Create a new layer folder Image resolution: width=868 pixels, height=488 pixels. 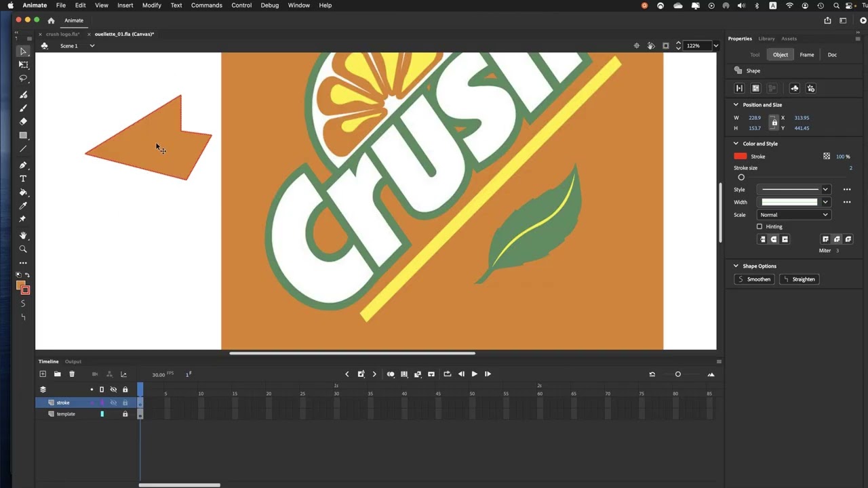tap(58, 374)
